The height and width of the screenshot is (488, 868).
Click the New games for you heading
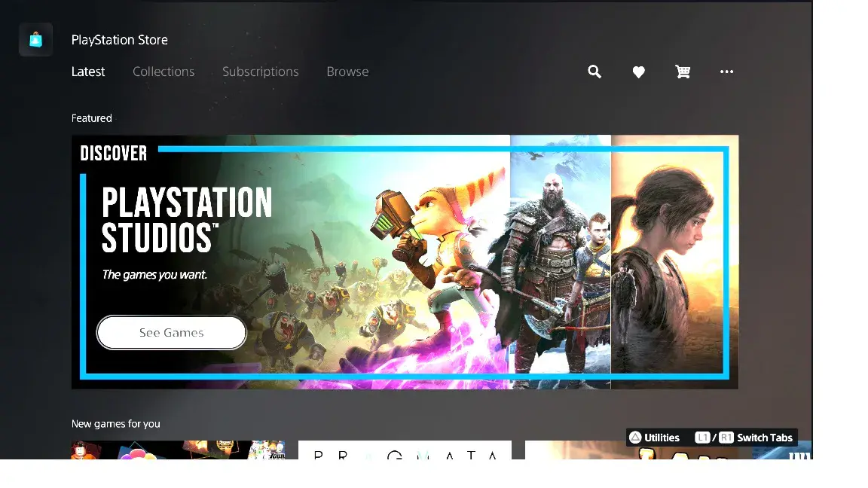pos(116,424)
